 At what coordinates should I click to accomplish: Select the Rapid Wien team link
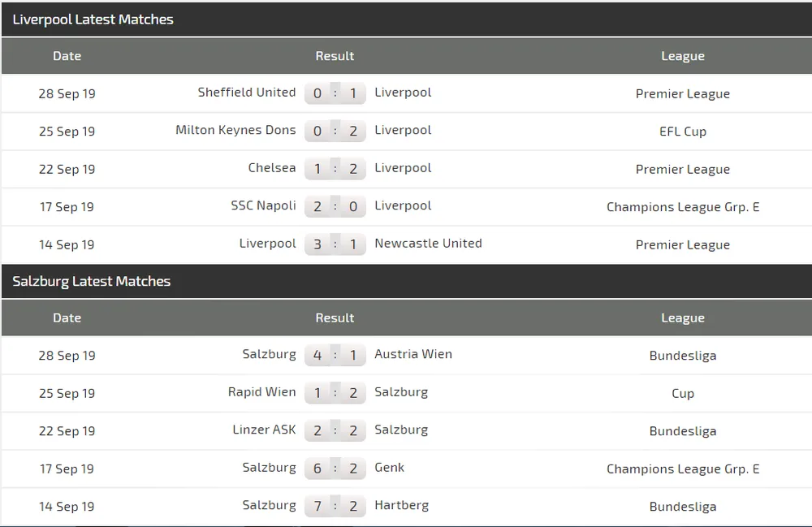coord(261,392)
